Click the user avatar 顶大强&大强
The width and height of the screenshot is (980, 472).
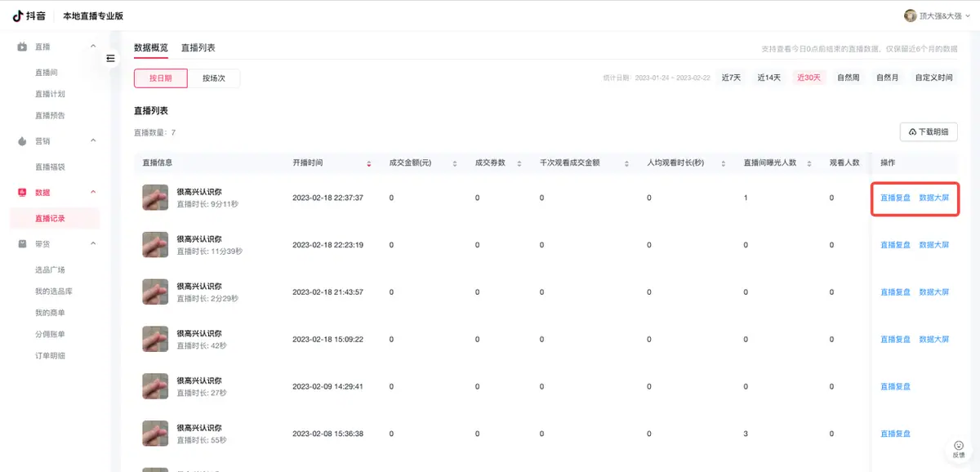911,16
